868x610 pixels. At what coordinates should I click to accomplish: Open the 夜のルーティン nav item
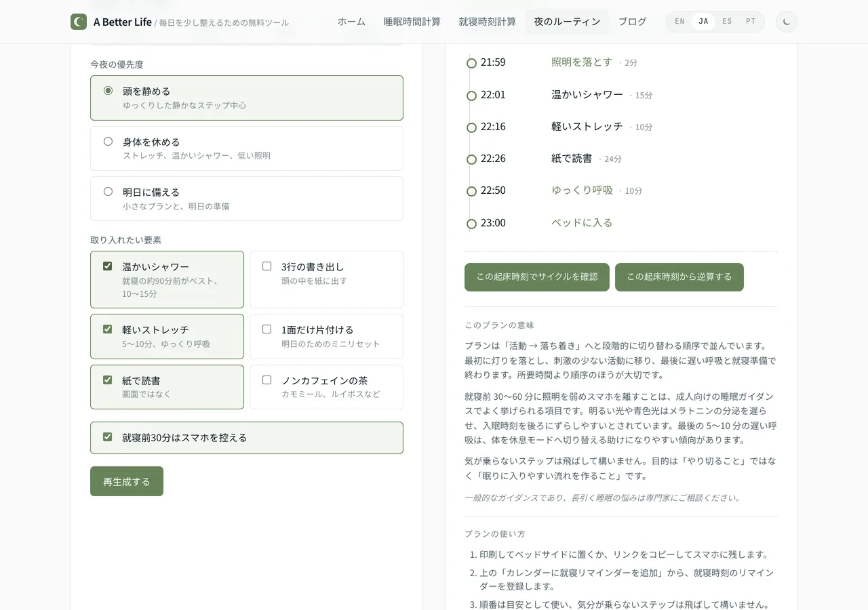pyautogui.click(x=567, y=22)
